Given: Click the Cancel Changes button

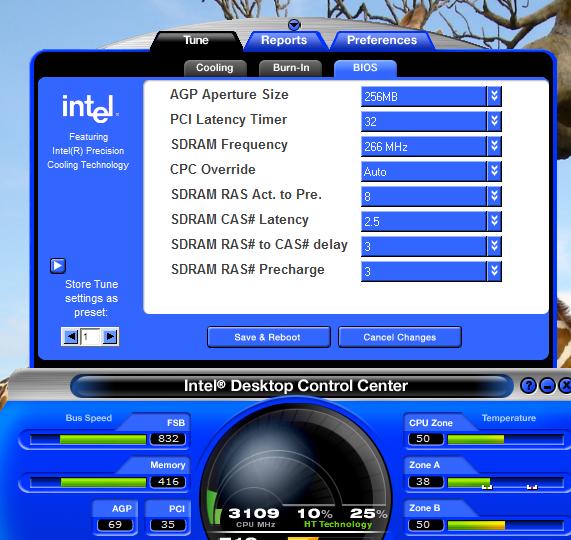Looking at the screenshot, I should 400,337.
